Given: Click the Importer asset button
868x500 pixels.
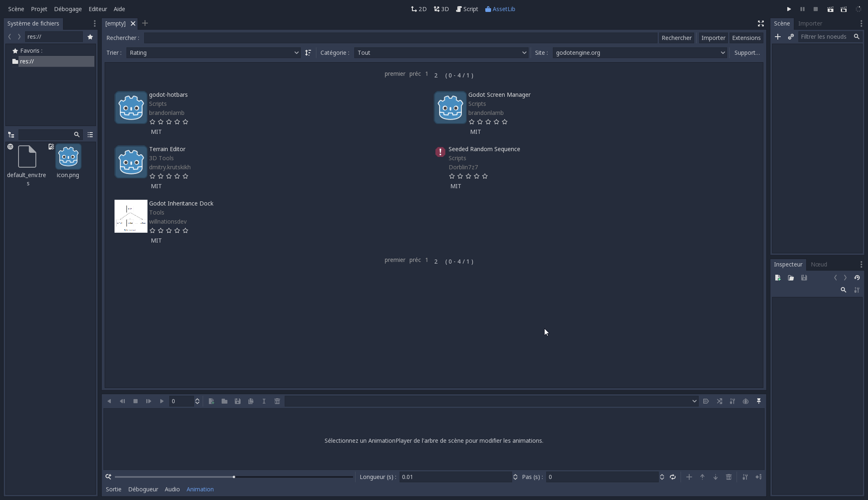Looking at the screenshot, I should point(713,38).
